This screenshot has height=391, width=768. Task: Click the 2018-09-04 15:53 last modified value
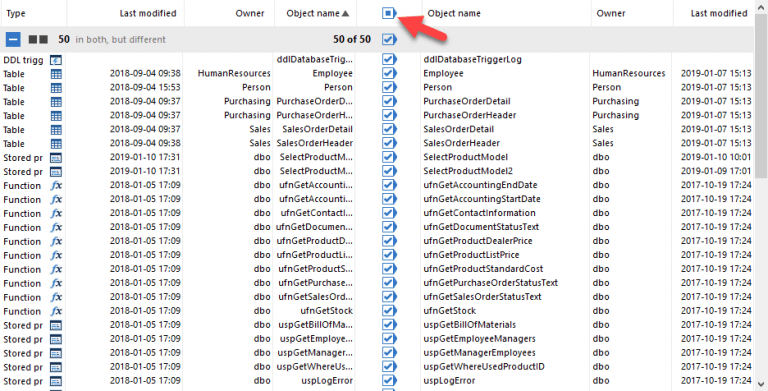pyautogui.click(x=145, y=88)
